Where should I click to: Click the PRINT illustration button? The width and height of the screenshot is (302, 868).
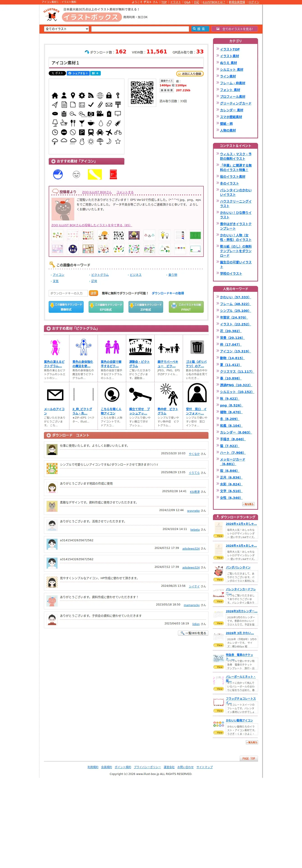[186, 307]
